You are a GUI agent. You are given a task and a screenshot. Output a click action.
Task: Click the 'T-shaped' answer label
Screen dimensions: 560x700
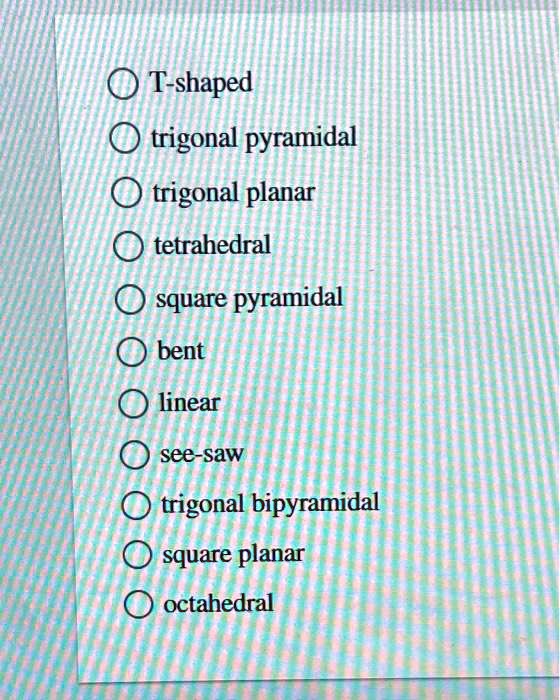[x=201, y=84]
